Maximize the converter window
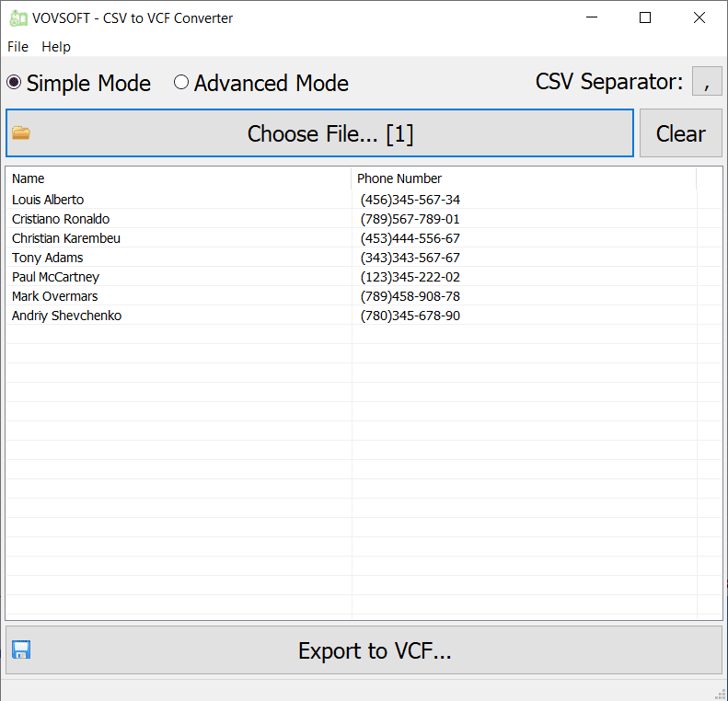 pyautogui.click(x=645, y=17)
